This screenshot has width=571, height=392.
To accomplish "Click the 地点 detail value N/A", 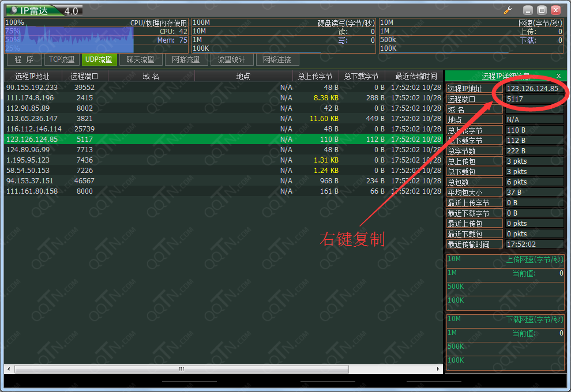I will [534, 119].
